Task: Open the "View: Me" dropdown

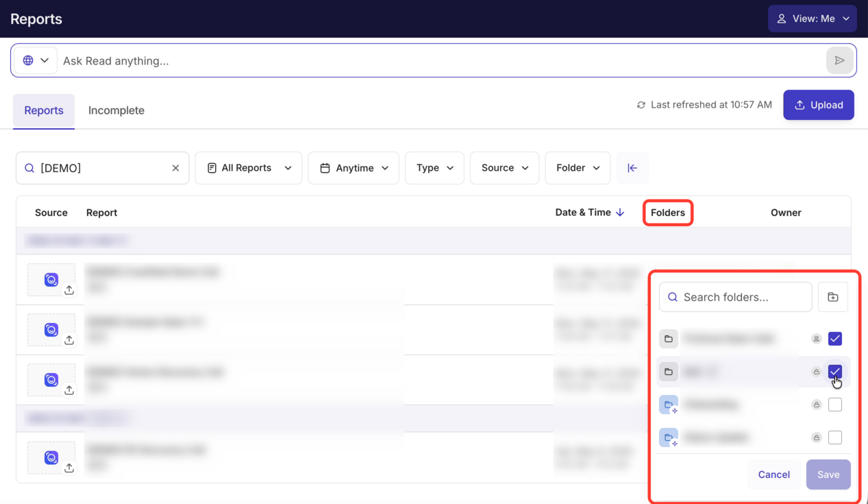Action: click(813, 19)
